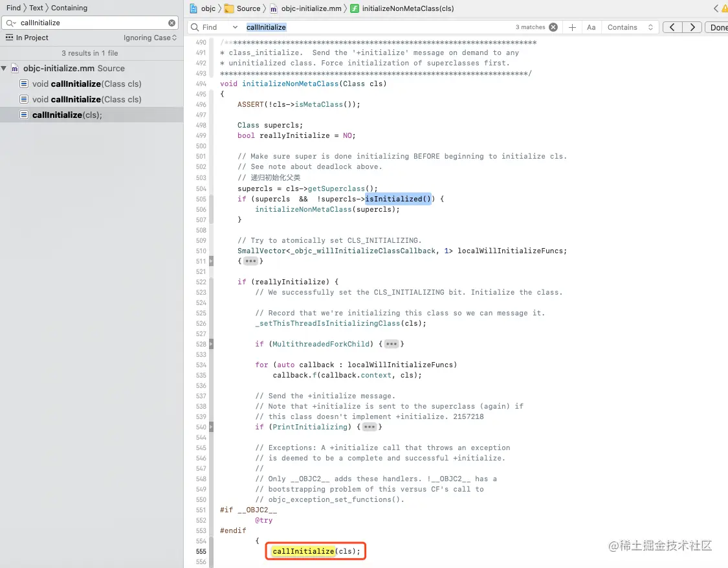Open the Contains match type dropdown
Image resolution: width=728 pixels, height=568 pixels.
click(x=630, y=27)
